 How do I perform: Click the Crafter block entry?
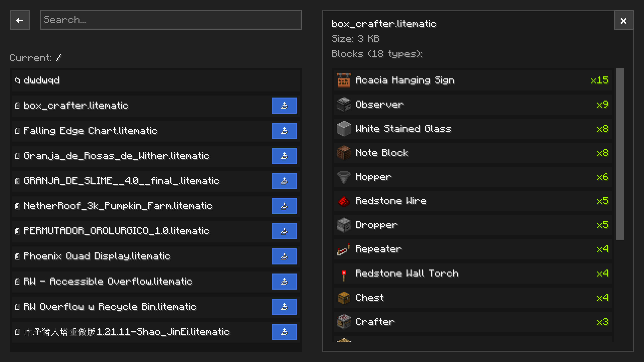pos(472,322)
